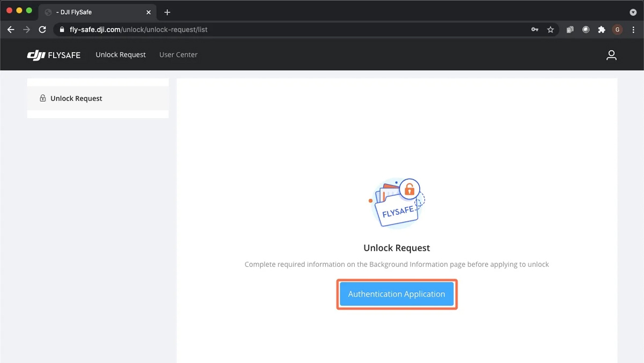Screen dimensions: 644x363
Task: Maximize the Chrome window with green button
Action: (x=30, y=11)
